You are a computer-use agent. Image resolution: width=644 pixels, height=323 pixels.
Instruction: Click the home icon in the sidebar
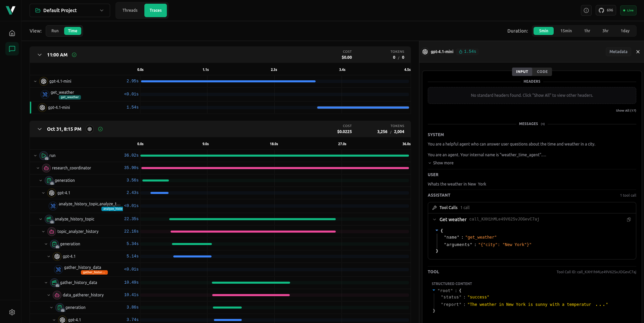12,33
